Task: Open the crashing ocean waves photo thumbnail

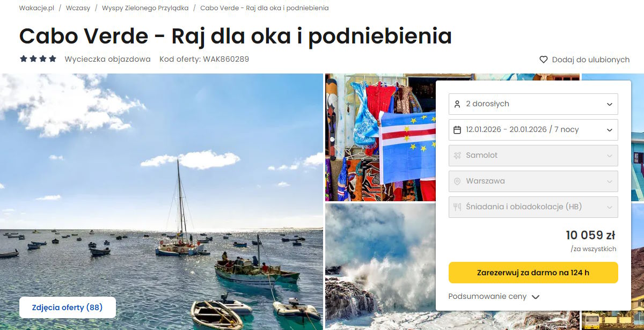Action: pos(380,267)
